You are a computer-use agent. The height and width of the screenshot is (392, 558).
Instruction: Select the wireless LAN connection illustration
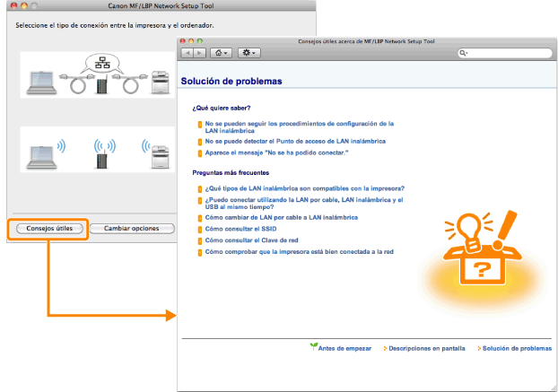pos(94,151)
